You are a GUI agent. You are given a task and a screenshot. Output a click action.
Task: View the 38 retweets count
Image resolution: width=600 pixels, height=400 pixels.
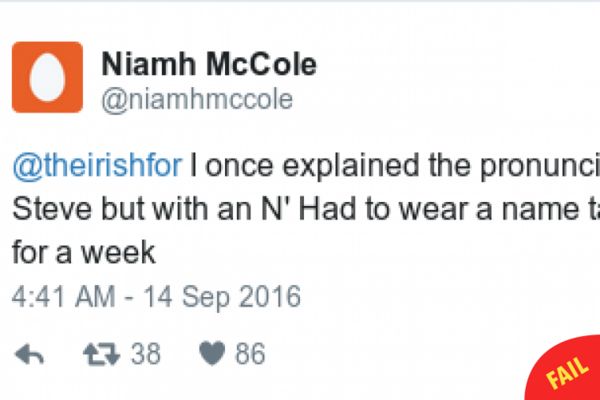pyautogui.click(x=146, y=353)
